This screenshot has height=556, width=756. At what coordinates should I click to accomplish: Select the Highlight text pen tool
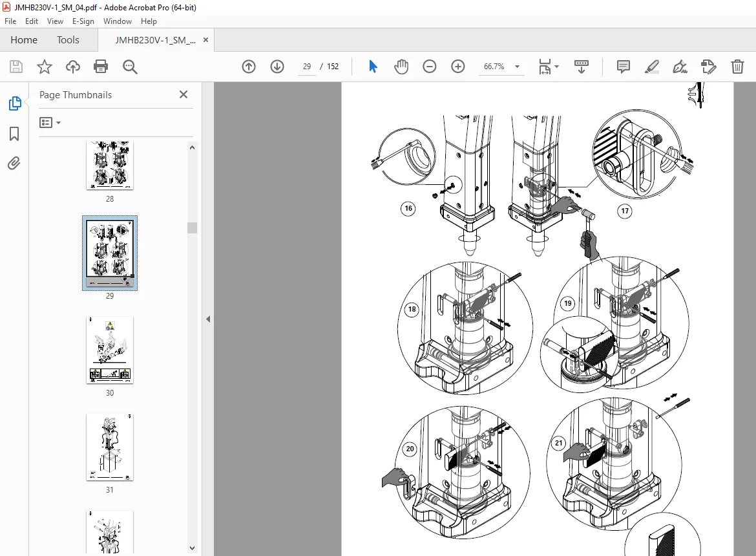click(x=652, y=67)
